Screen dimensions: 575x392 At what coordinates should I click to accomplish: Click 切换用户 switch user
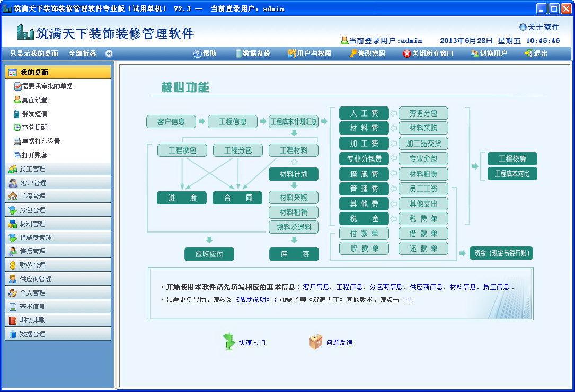click(489, 54)
